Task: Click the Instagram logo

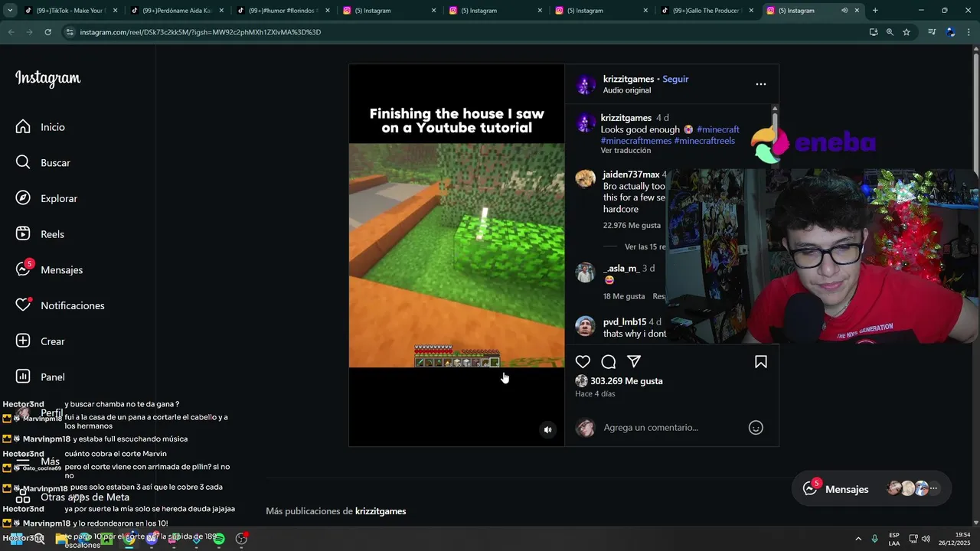Action: pos(47,79)
